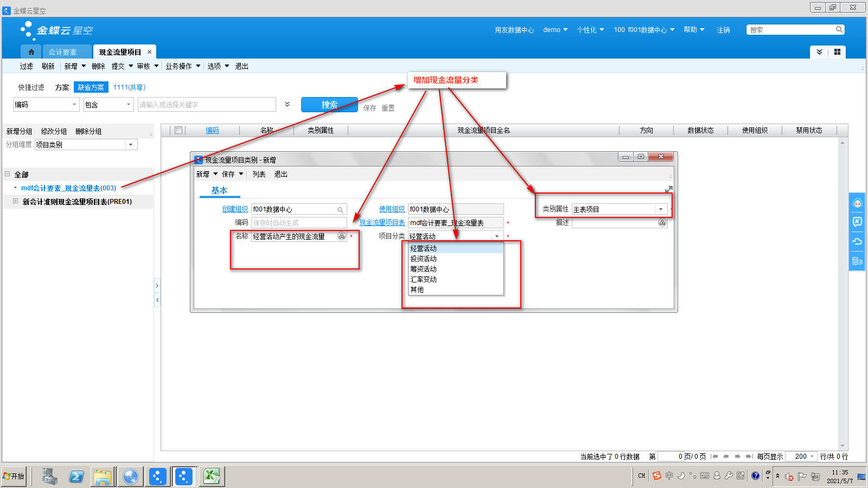Expand the 新会计准则现金流量项目表 tree node
The height and width of the screenshot is (488, 868).
(x=15, y=201)
